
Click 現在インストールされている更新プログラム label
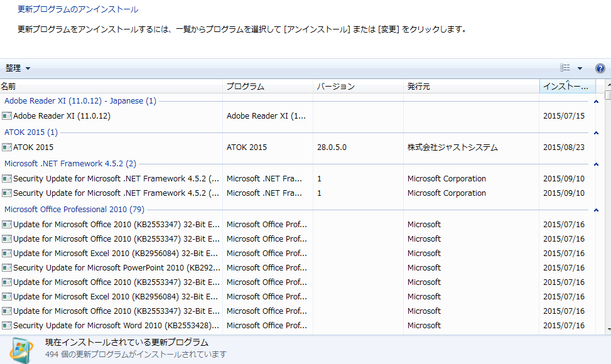pyautogui.click(x=127, y=343)
